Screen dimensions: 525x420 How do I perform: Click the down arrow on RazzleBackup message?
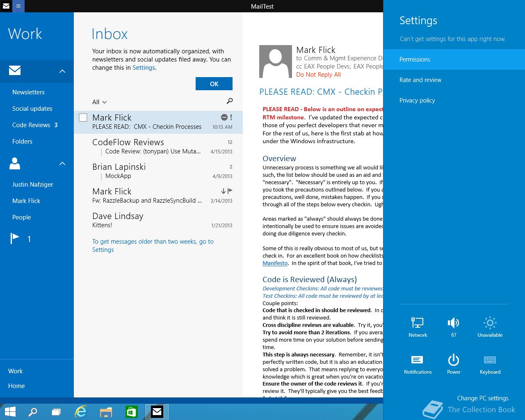tap(224, 191)
